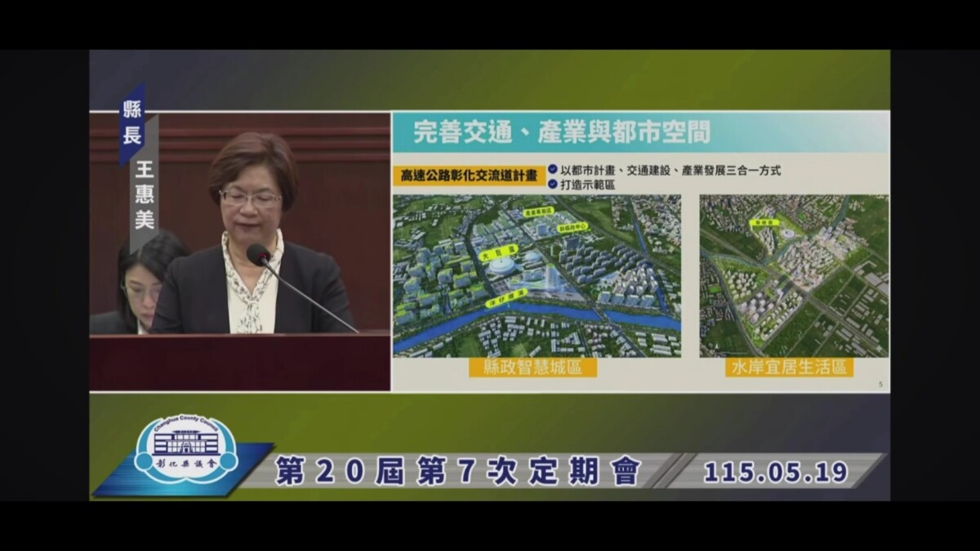This screenshot has height=551, width=980.
Task: Click the white dome stadium in left rendering
Action: [501, 264]
